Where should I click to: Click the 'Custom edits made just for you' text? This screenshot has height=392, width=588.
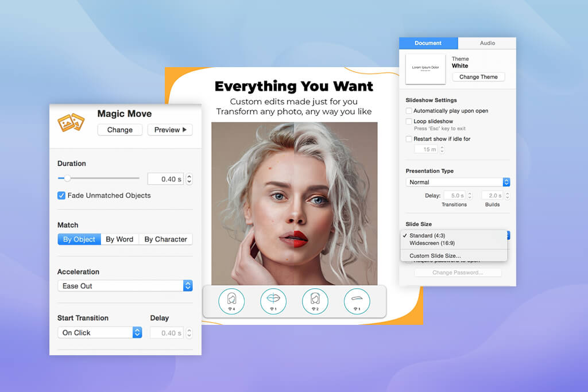(293, 102)
